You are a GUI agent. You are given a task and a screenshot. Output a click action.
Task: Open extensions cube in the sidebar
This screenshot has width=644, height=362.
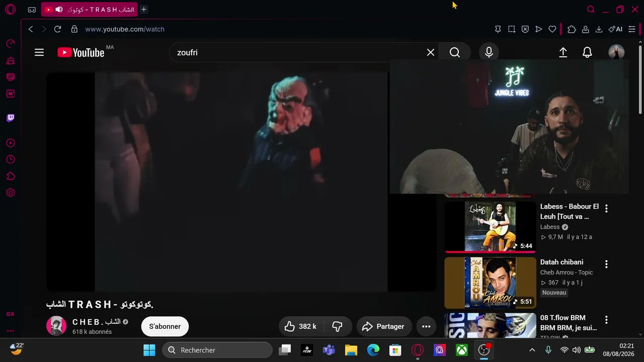(x=10, y=176)
